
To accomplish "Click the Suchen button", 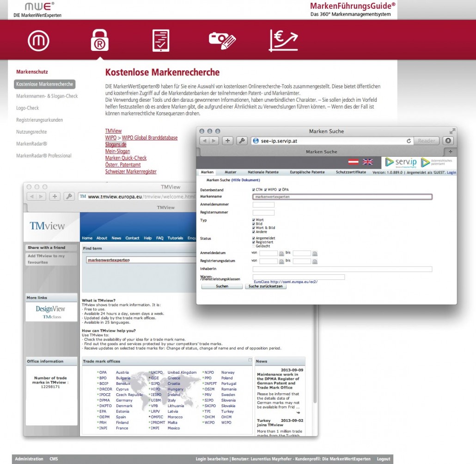I will coord(222,286).
